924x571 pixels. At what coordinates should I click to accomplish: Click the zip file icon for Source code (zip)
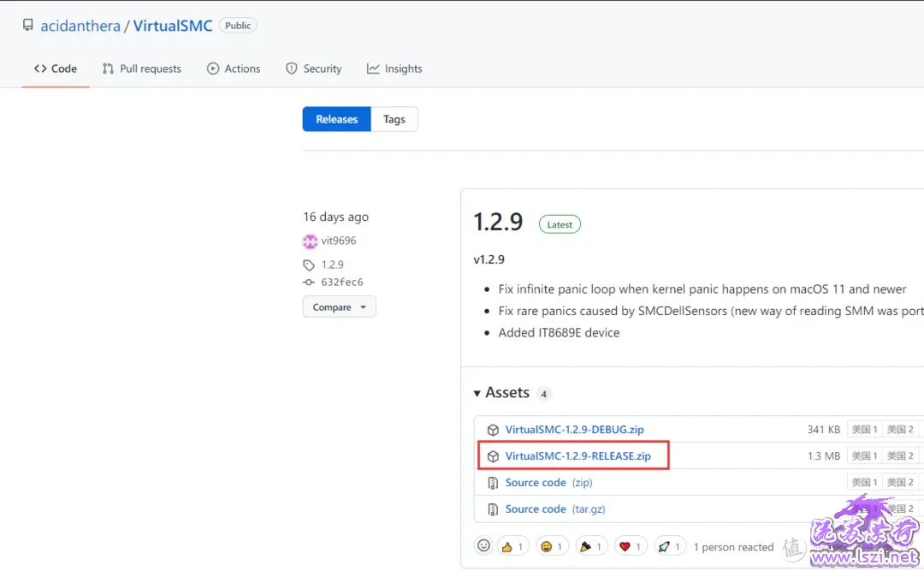pos(493,483)
